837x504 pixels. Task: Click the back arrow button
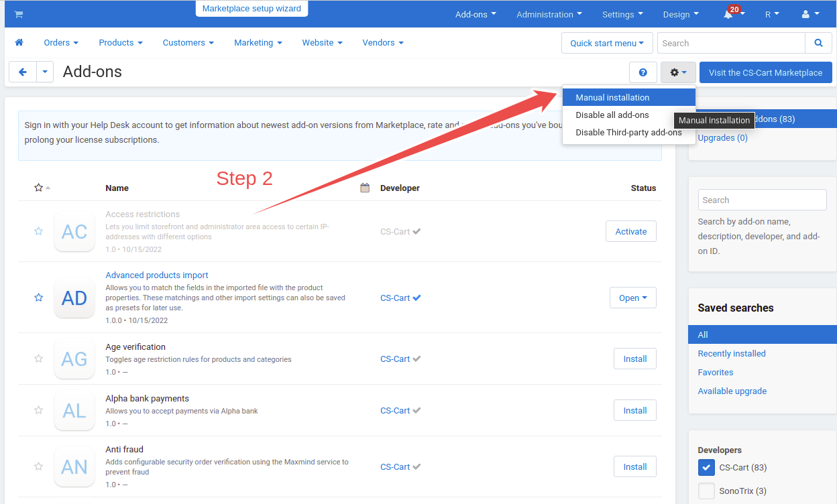(23, 72)
